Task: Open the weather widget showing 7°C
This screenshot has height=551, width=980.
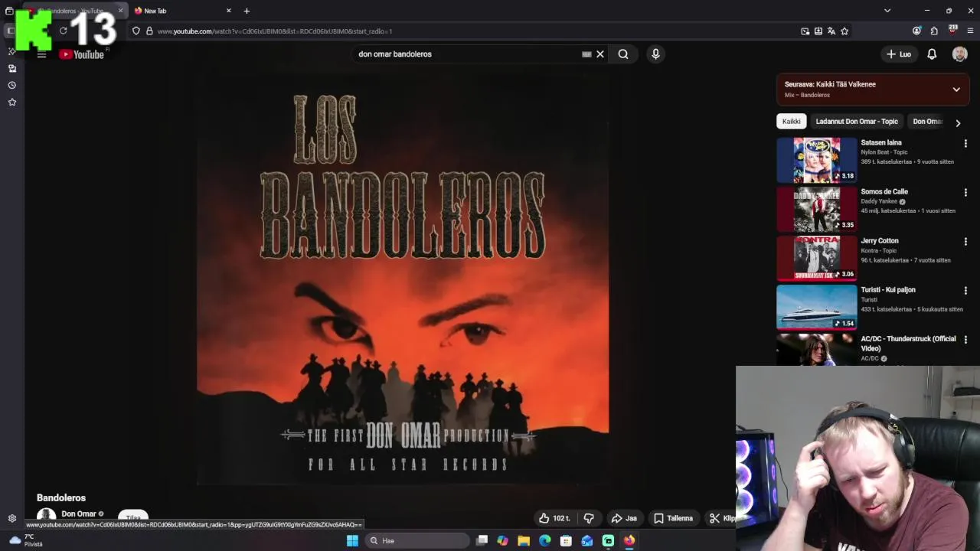Action: coord(24,540)
